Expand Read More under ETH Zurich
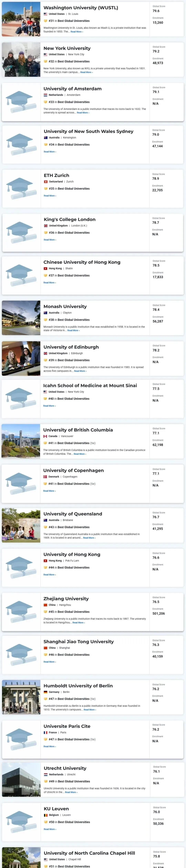Viewport: 186px width, 868px height. click(50, 196)
